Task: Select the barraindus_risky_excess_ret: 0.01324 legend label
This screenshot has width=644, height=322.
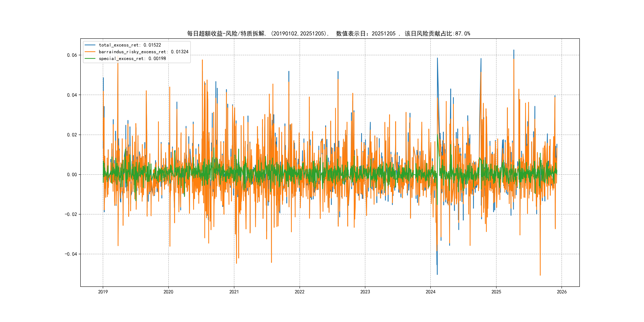Action: pyautogui.click(x=144, y=52)
